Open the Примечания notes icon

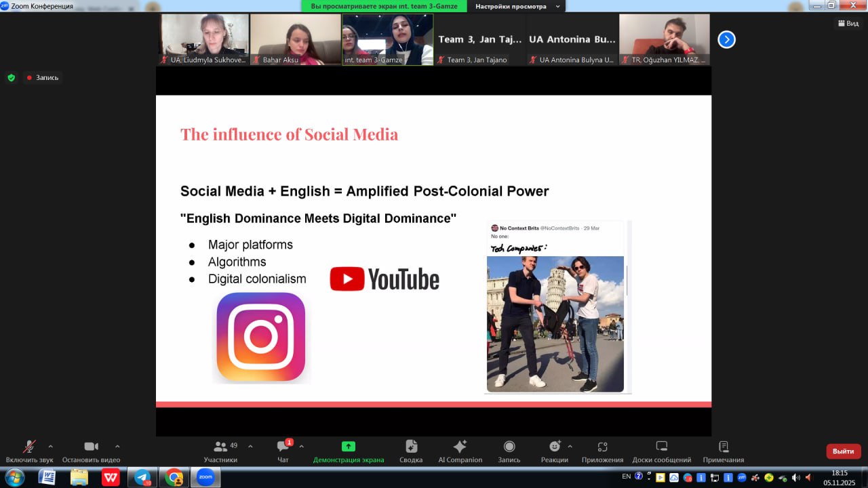coord(723,447)
